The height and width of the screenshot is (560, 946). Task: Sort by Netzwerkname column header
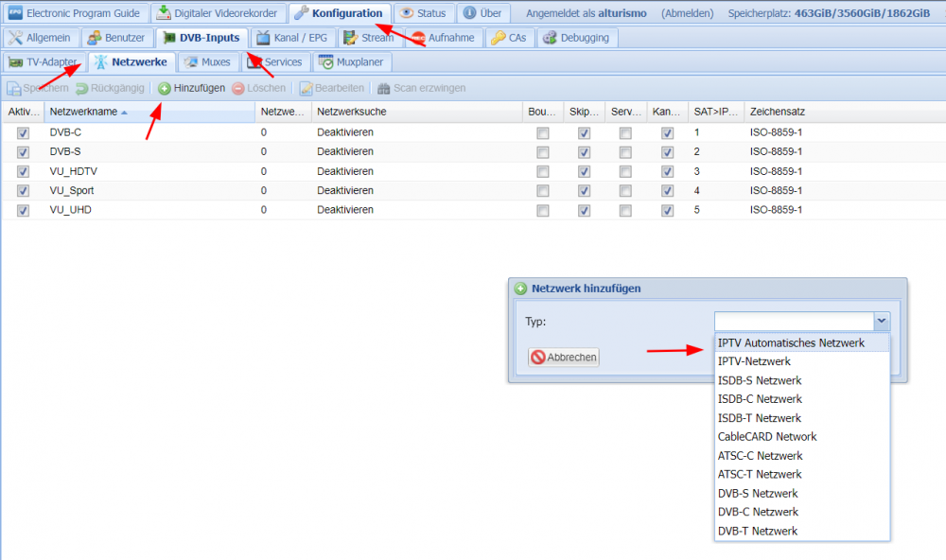point(149,112)
